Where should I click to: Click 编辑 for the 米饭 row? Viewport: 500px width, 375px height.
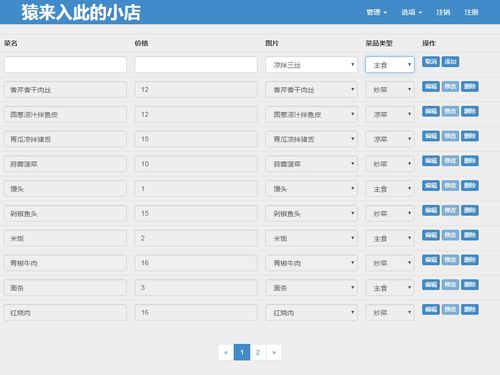pyautogui.click(x=431, y=235)
